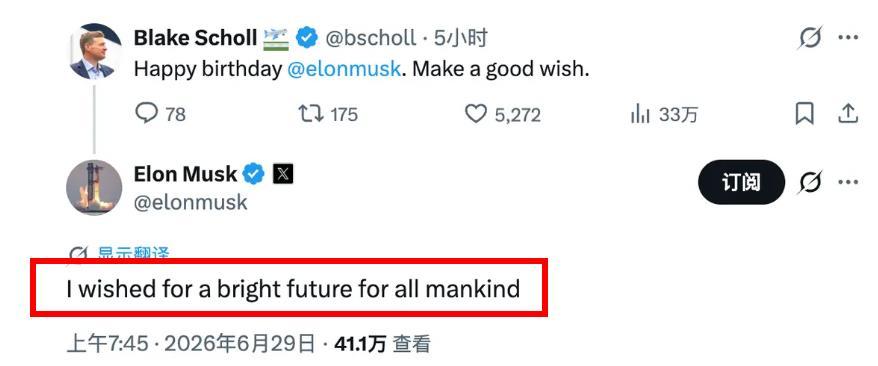Like Blake Scholl's post with 5,272 likes
This screenshot has width=878, height=366.
pyautogui.click(x=503, y=114)
